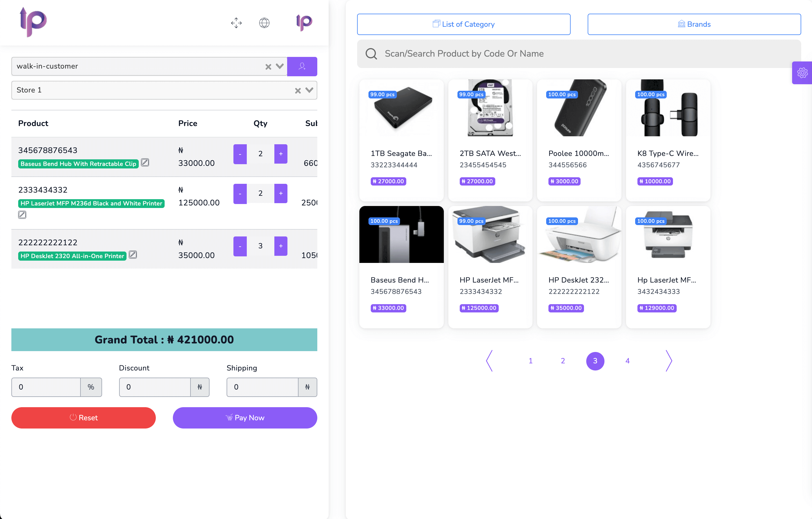812x519 pixels.
Task: Click the ₦ 129000.00 price tag
Action: (x=656, y=308)
